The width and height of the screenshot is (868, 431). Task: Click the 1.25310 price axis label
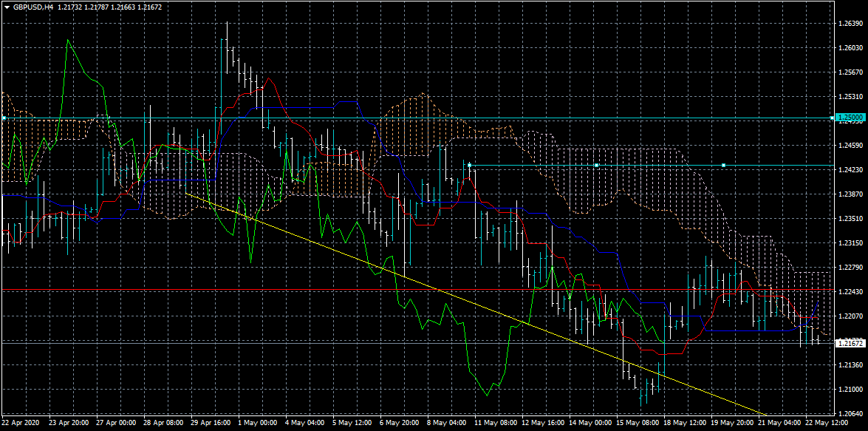851,96
